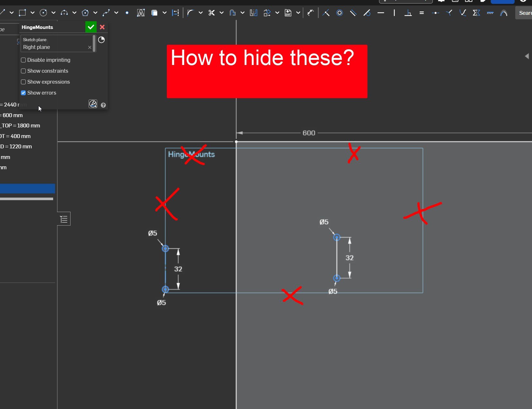Click the sketch diagnostics icon in dialog
Viewport: 532px width, 409px height.
tap(93, 104)
